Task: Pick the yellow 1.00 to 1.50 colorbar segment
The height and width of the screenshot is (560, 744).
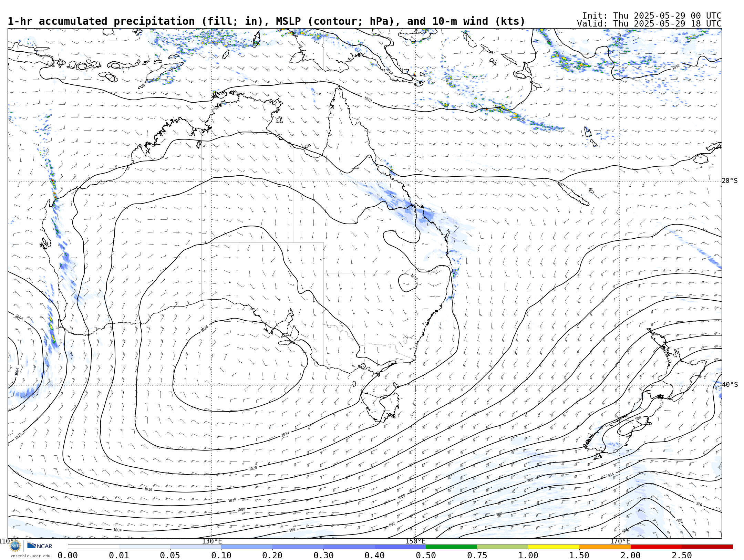Action: click(x=554, y=547)
